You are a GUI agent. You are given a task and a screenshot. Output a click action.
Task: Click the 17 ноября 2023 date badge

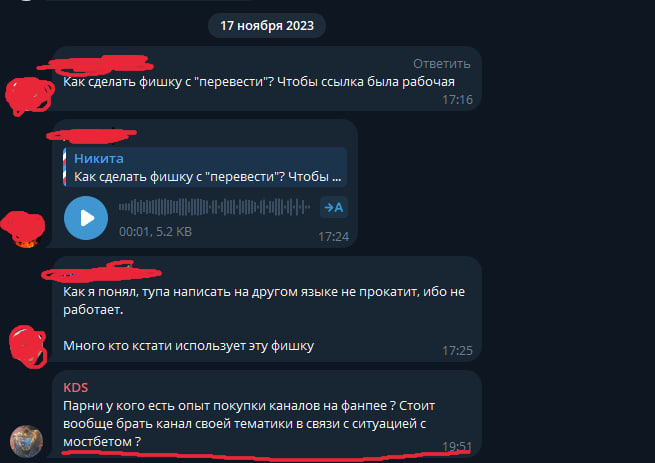pos(267,25)
